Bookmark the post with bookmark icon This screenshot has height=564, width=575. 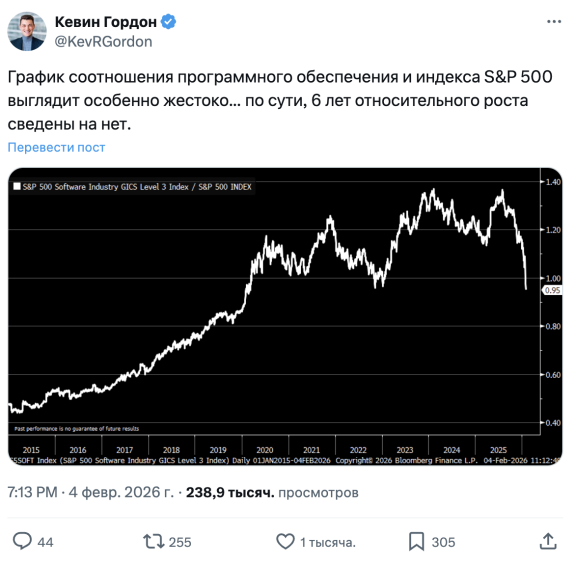[x=416, y=541]
